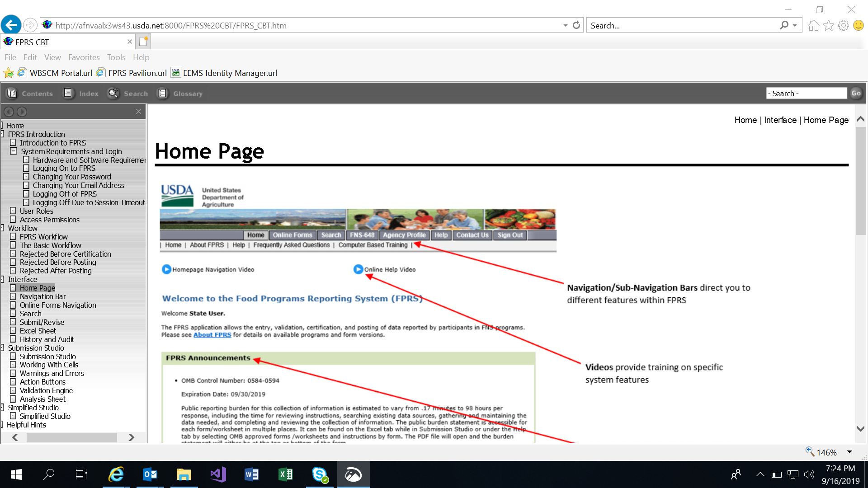The height and width of the screenshot is (488, 868).
Task: Click the contents pane horizontal scrollbar
Action: [x=71, y=437]
